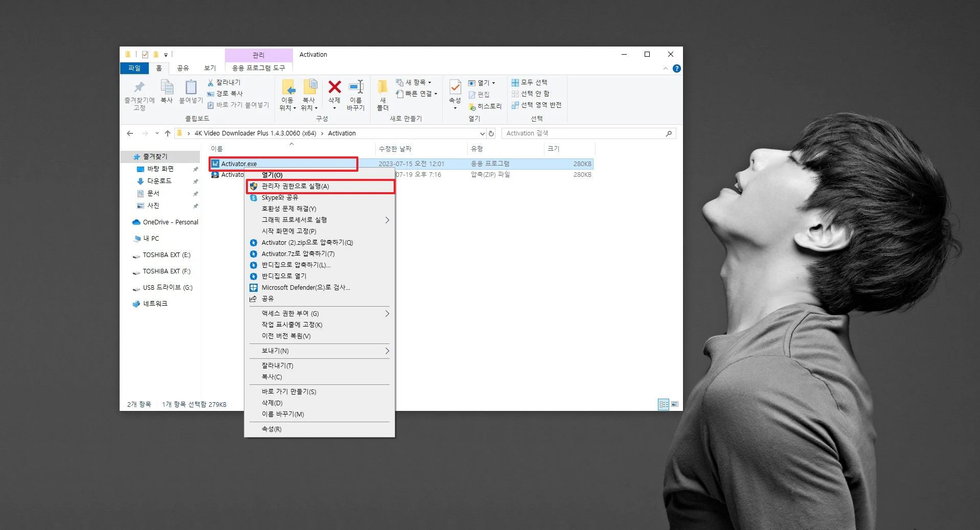Choose Activator.7z로 압축하기 menu item
The image size is (980, 530).
[x=320, y=254]
